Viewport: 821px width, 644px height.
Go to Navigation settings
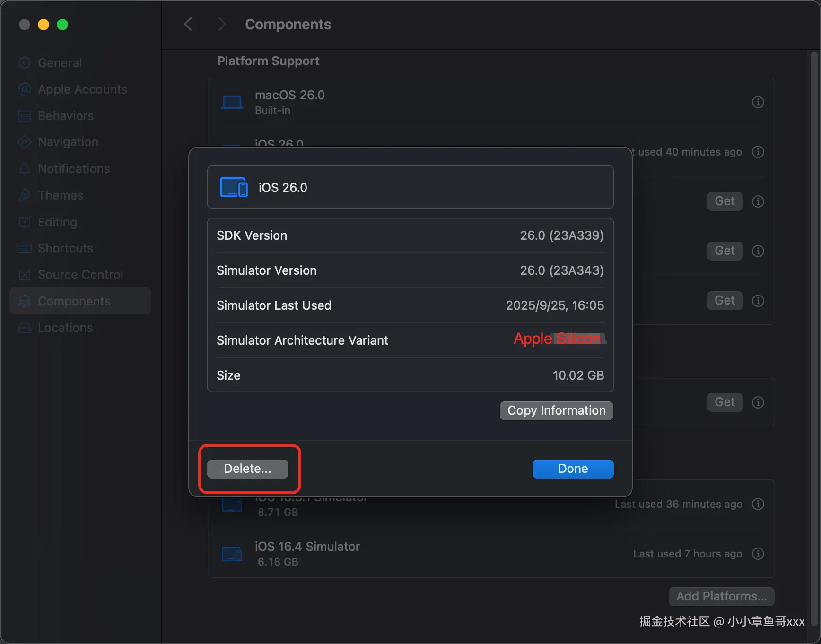pos(68,142)
